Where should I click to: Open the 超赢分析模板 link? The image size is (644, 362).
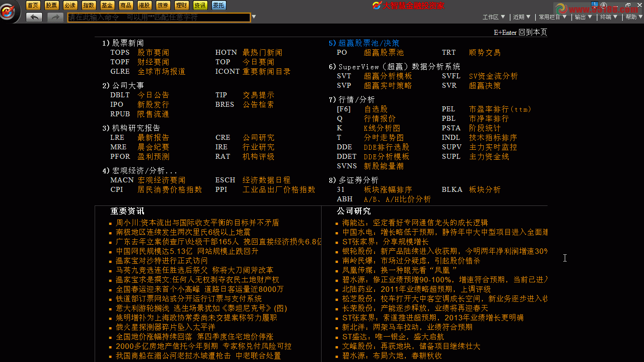pyautogui.click(x=388, y=76)
